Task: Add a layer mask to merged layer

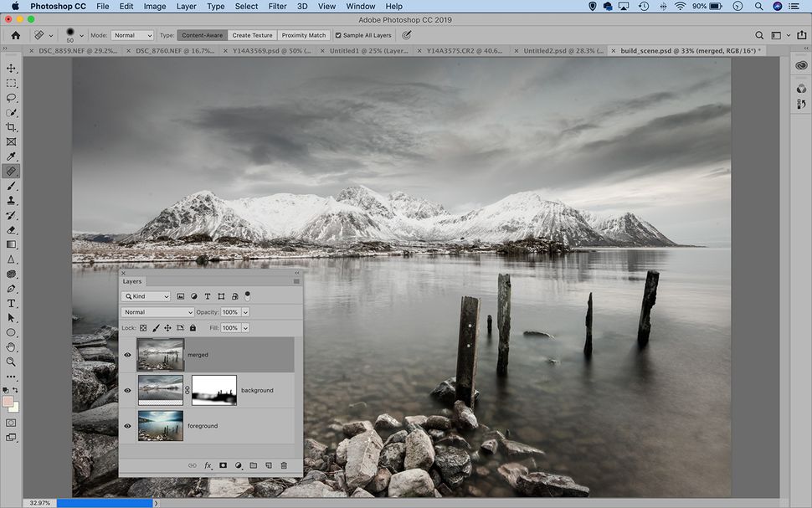Action: coord(222,465)
